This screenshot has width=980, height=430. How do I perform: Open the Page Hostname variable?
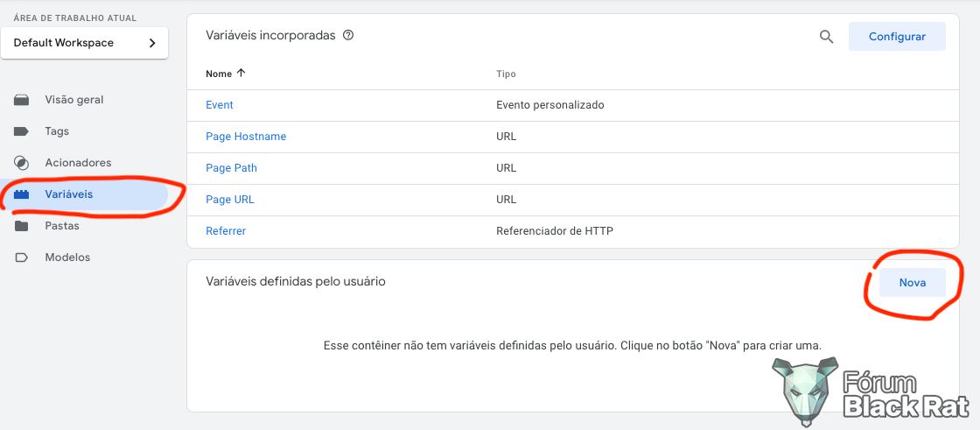pyautogui.click(x=246, y=137)
